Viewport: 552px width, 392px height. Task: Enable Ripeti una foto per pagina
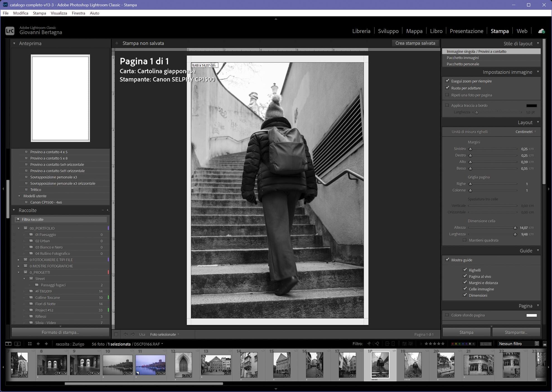[448, 95]
